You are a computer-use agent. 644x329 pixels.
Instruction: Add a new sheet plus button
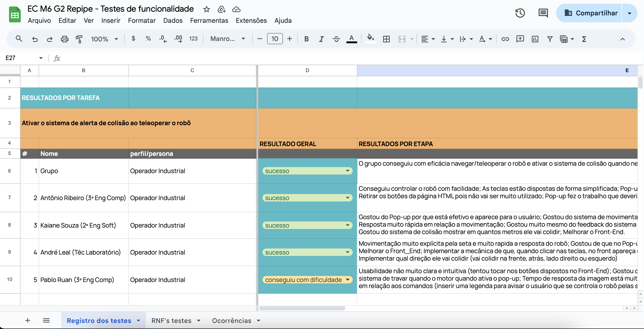pyautogui.click(x=28, y=320)
